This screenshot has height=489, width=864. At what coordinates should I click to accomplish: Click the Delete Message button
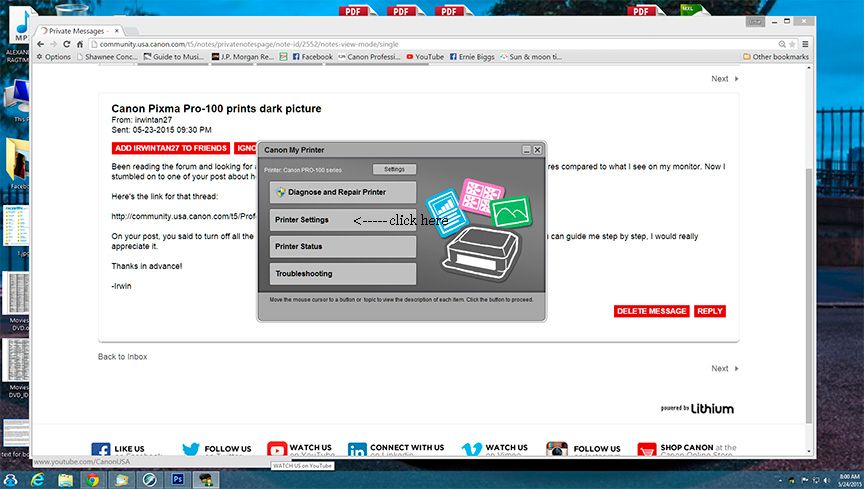pos(651,311)
